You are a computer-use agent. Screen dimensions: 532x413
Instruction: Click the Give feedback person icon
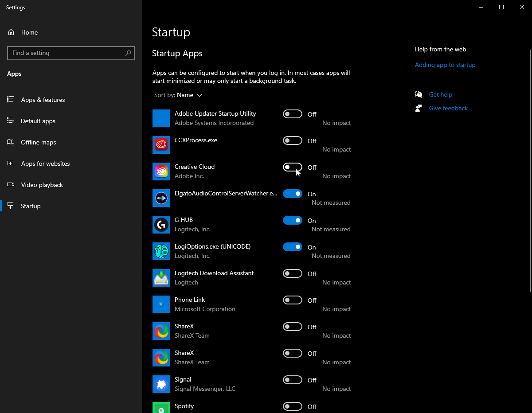(419, 108)
